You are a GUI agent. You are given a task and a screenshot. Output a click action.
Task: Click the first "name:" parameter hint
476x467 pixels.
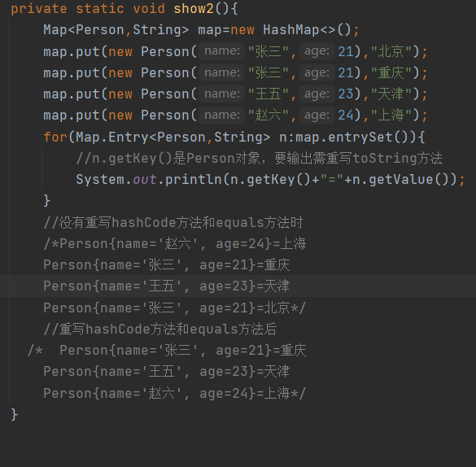pyautogui.click(x=222, y=51)
